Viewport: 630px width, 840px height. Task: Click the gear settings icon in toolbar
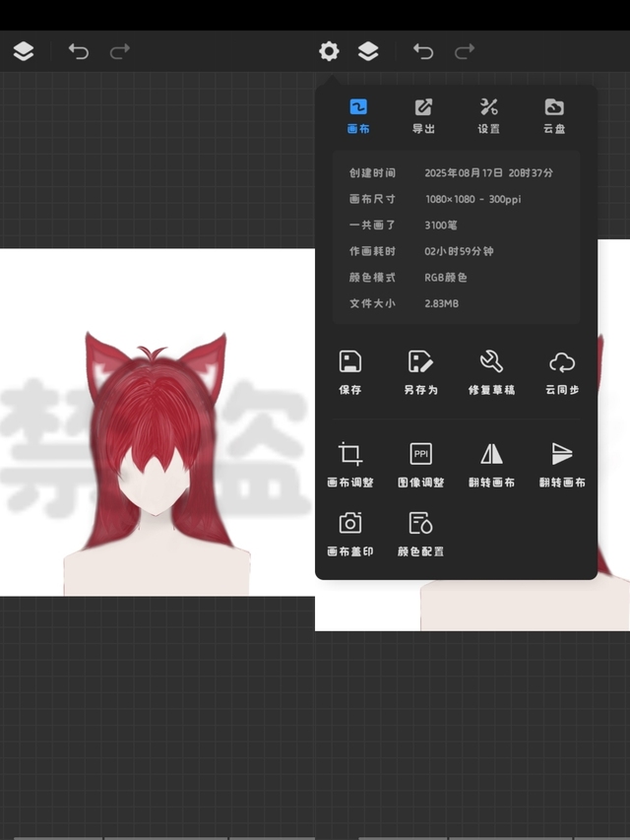[x=329, y=51]
